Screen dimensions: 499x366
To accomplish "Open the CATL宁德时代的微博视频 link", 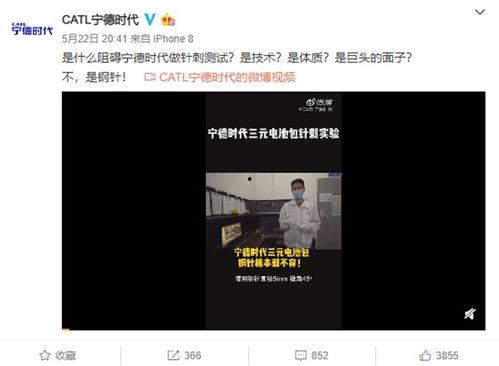I will tap(227, 77).
